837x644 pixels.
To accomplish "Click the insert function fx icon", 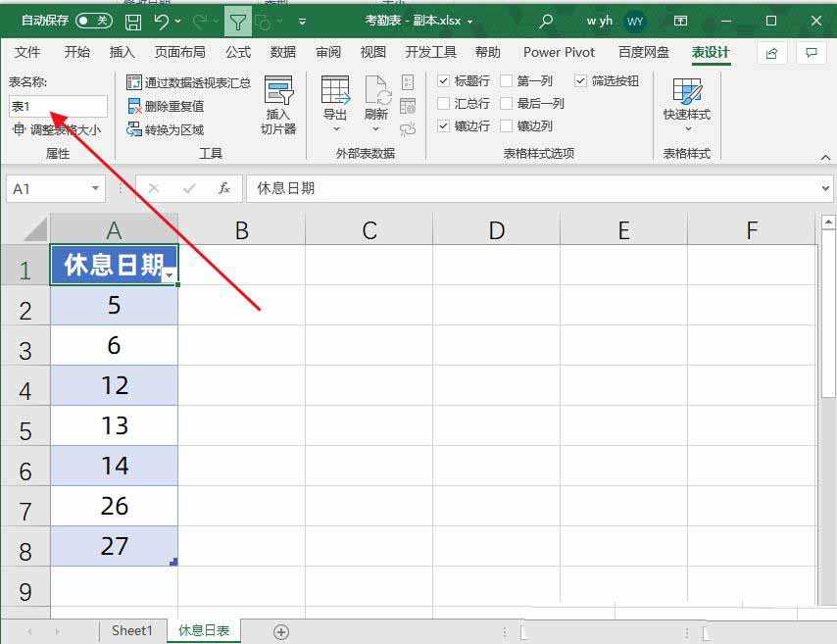I will click(224, 188).
